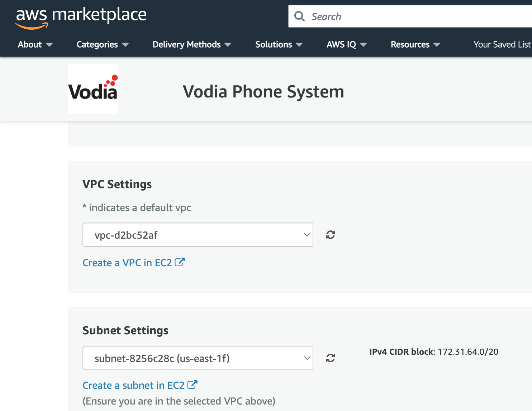Click the 'Ensure you are in the selected VPC above' note
This screenshot has width=532, height=411.
[179, 401]
